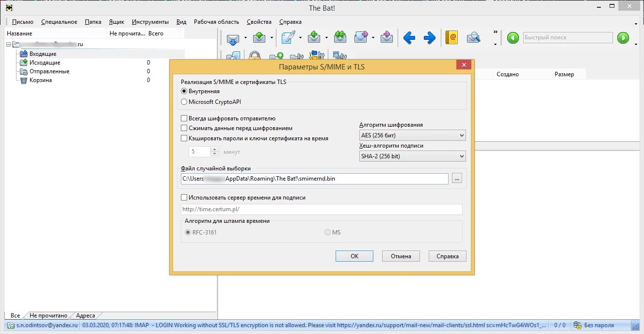The width and height of the screenshot is (644, 334).
Task: Collapse the account tree node
Action: click(9, 44)
